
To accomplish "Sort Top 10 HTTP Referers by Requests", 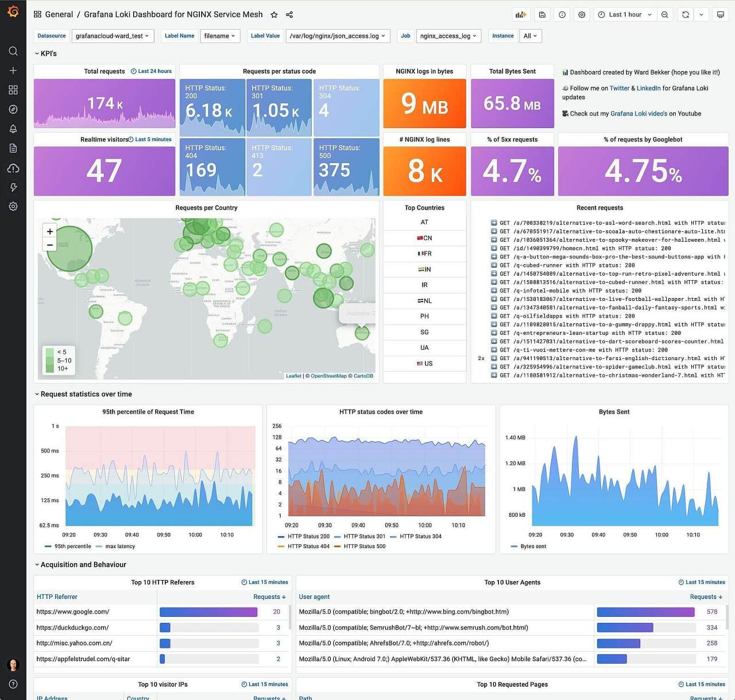I will coord(269,597).
